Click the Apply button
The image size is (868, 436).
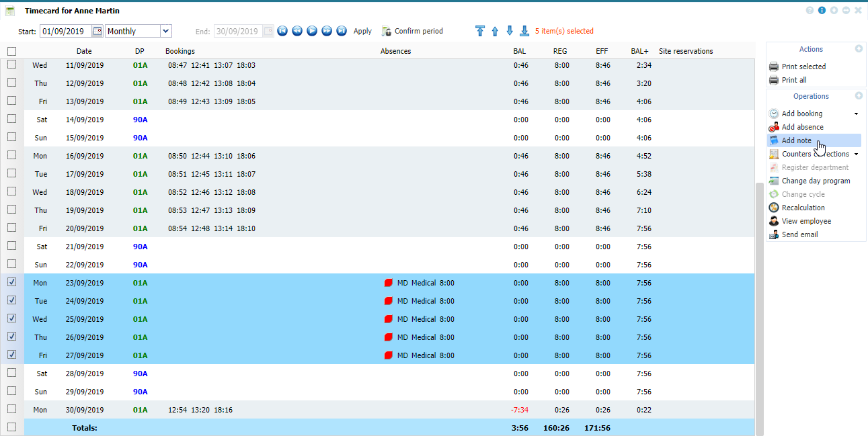click(362, 31)
